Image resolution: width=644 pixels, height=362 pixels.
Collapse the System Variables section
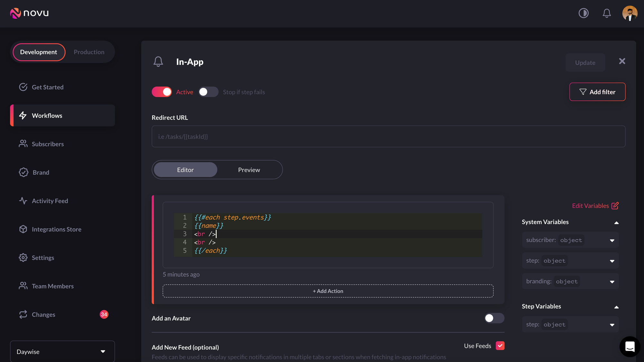tap(616, 222)
